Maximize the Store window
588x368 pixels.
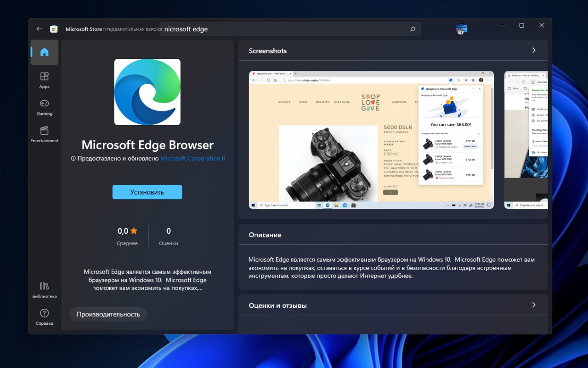click(x=521, y=25)
